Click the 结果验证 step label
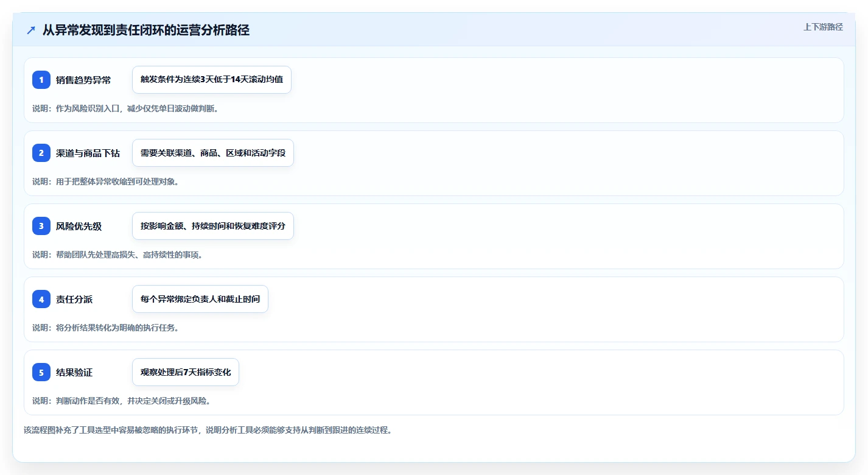Image resolution: width=868 pixels, height=475 pixels. tap(74, 372)
